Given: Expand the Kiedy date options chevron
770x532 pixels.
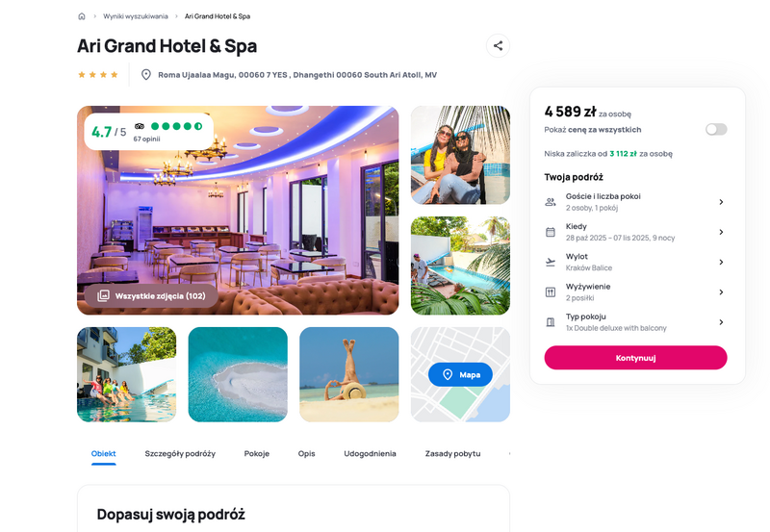Looking at the screenshot, I should (721, 232).
